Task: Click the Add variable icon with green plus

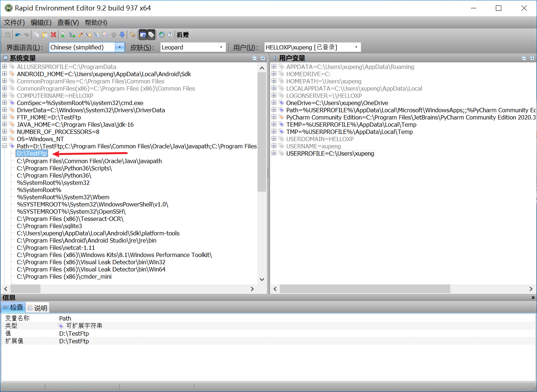Action: tap(64, 34)
